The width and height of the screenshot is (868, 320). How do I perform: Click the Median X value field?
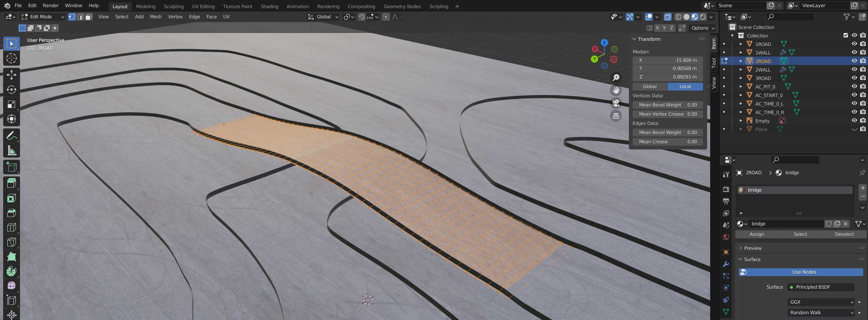(x=668, y=60)
